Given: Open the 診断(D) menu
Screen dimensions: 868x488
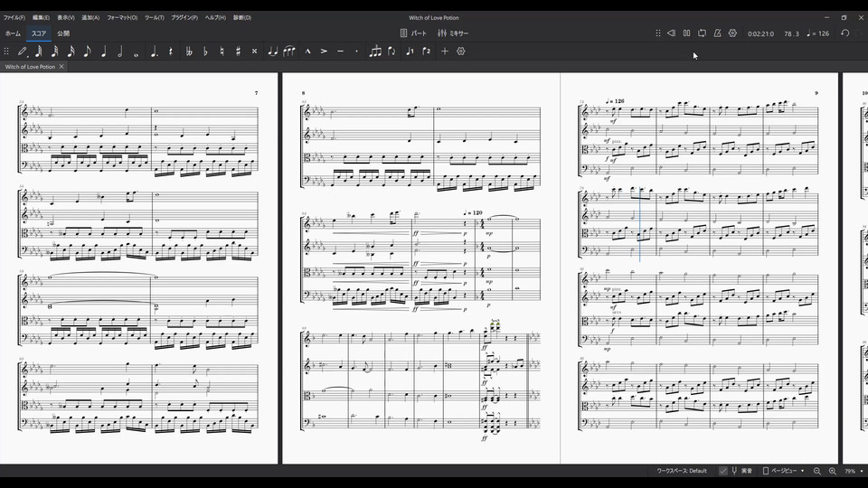Looking at the screenshot, I should tap(242, 18).
